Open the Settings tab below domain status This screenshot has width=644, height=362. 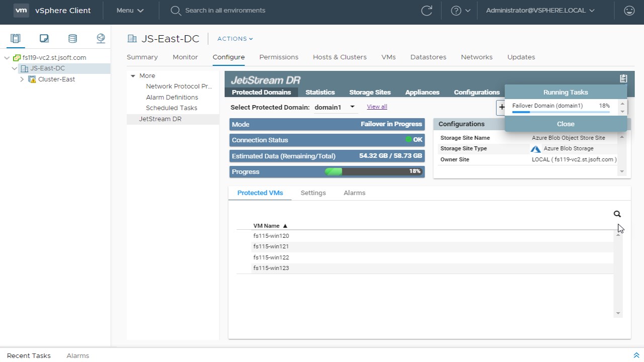click(313, 193)
